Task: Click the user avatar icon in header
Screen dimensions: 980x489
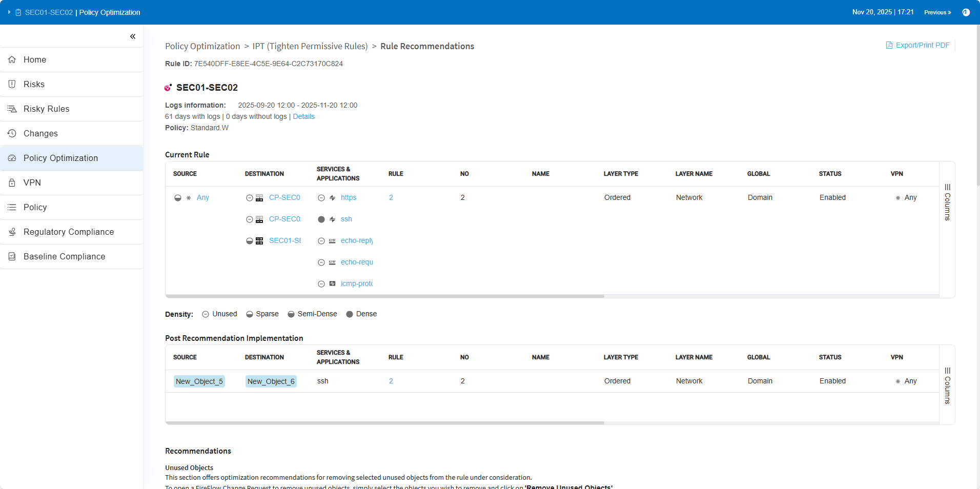Action: tap(966, 12)
